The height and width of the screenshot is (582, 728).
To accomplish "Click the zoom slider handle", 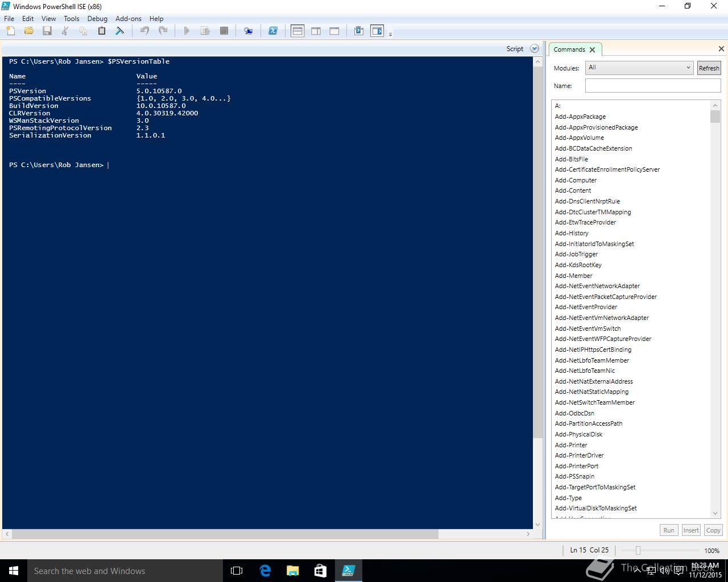I will tap(638, 550).
